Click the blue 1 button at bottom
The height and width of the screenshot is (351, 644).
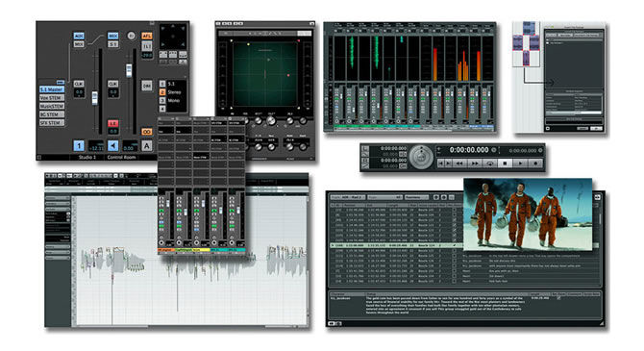tap(79, 145)
